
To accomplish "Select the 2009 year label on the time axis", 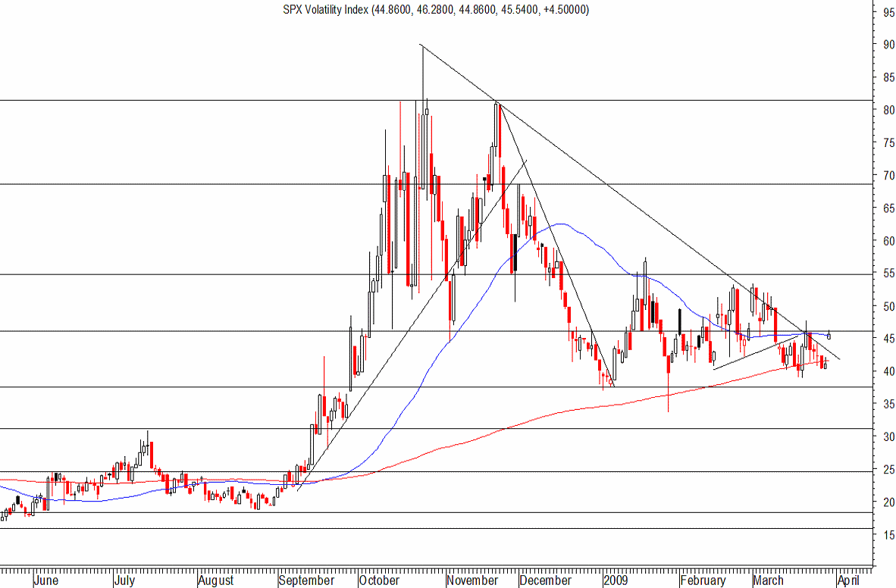I will (616, 580).
